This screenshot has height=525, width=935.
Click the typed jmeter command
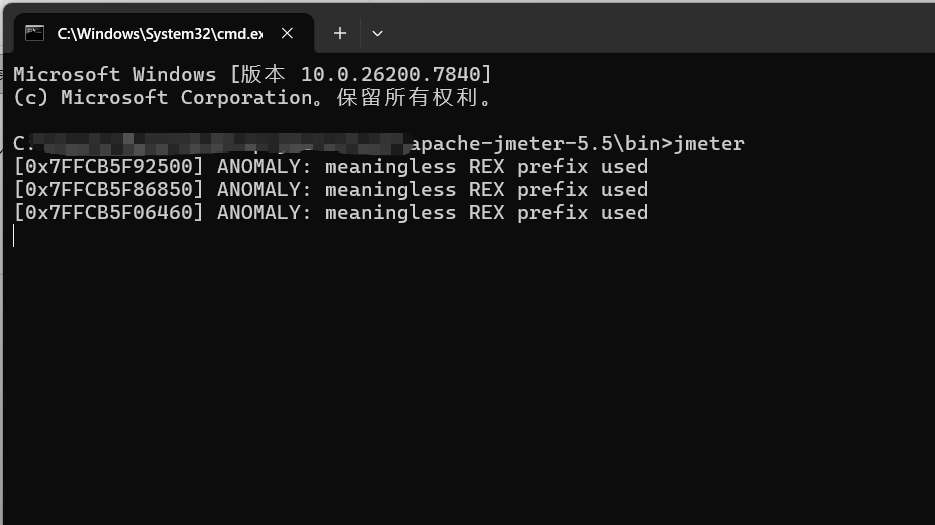(x=710, y=143)
